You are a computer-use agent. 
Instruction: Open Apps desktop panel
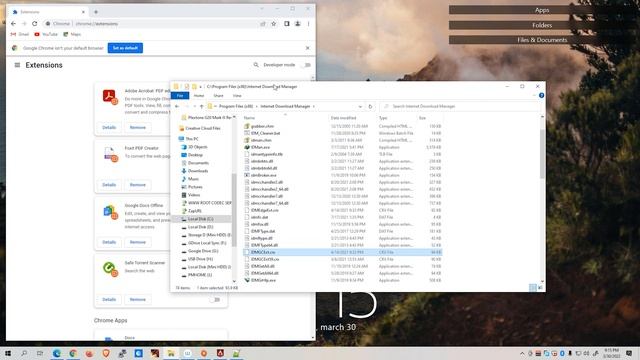point(542,10)
